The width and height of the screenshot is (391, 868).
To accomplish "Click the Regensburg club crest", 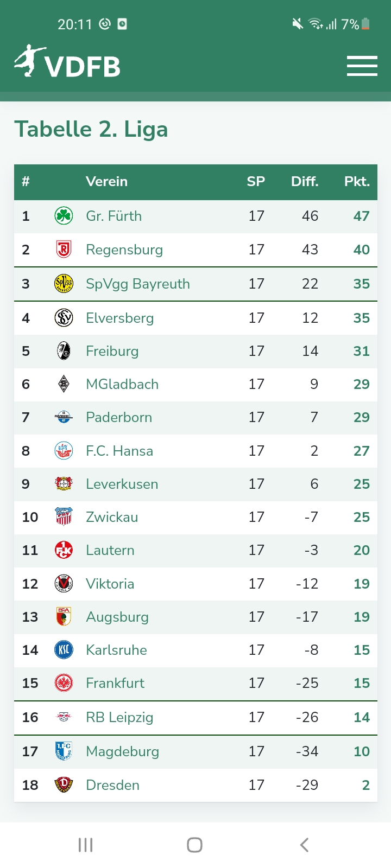I will click(64, 250).
